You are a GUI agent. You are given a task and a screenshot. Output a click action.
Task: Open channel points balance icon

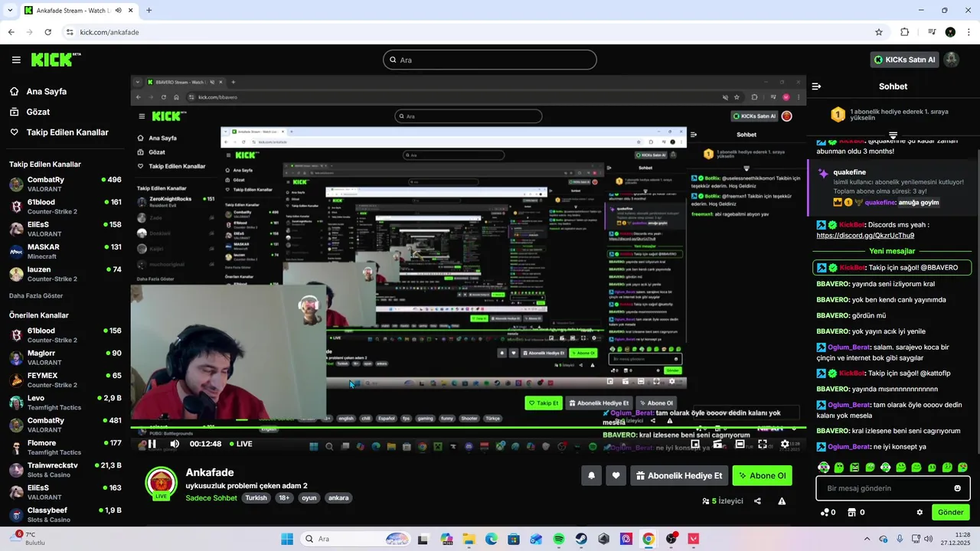pyautogui.click(x=825, y=512)
